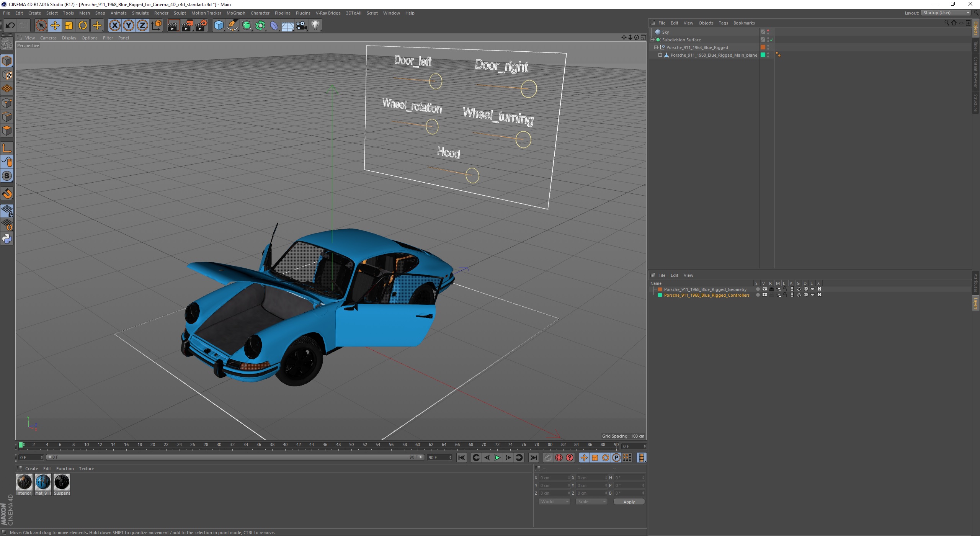The width and height of the screenshot is (980, 536).
Task: Toggle the X axis lock
Action: (x=114, y=26)
